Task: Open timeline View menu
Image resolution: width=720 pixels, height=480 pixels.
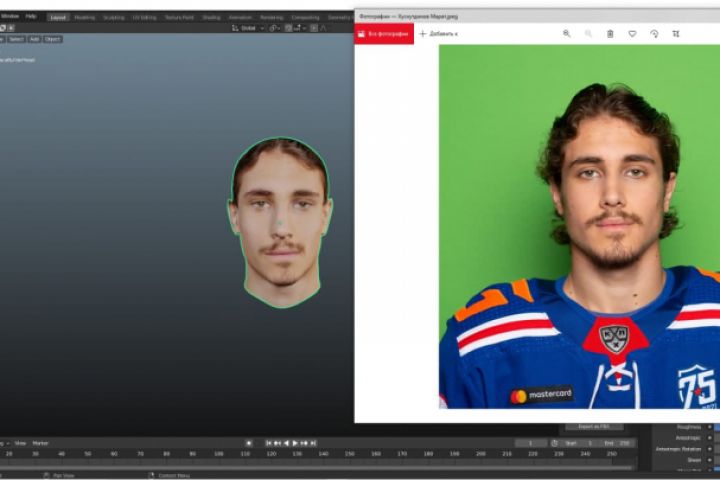Action: 20,443
